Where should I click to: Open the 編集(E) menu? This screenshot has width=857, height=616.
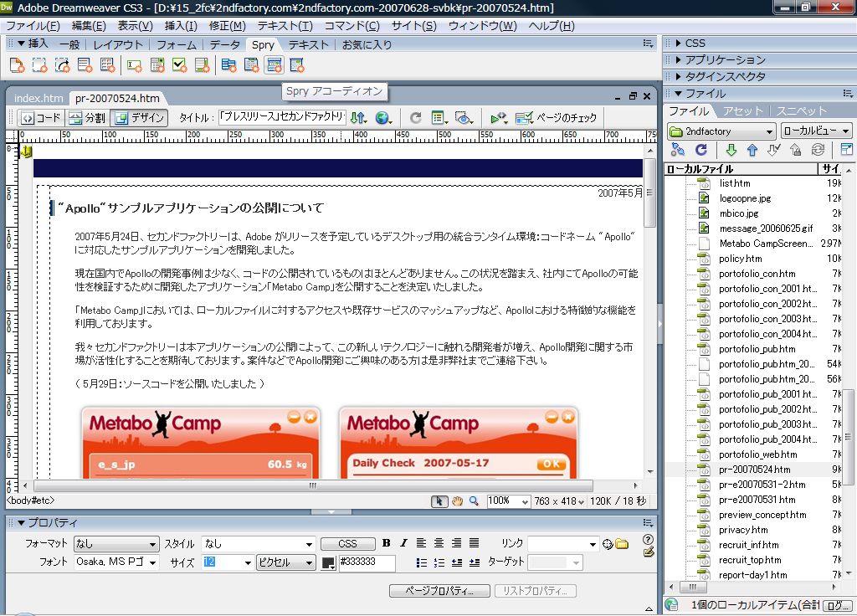(x=89, y=26)
